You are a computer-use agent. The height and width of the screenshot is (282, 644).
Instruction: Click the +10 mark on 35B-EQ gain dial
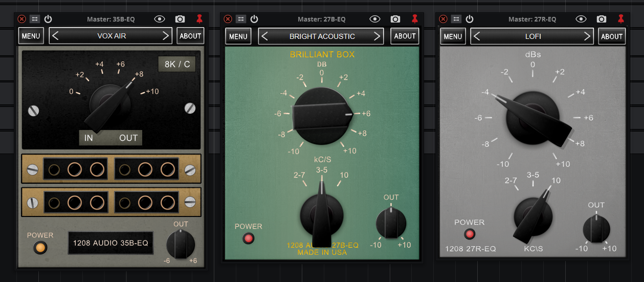[152, 92]
